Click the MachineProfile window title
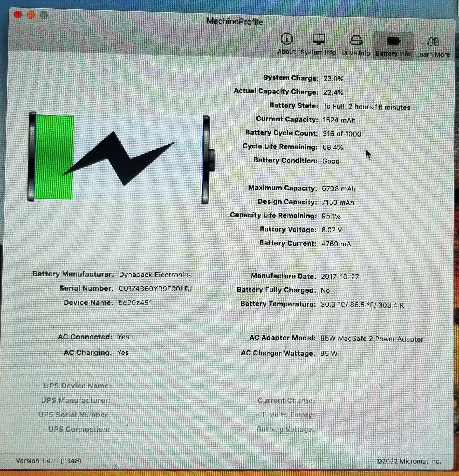This screenshot has height=476, width=459. pos(235,22)
